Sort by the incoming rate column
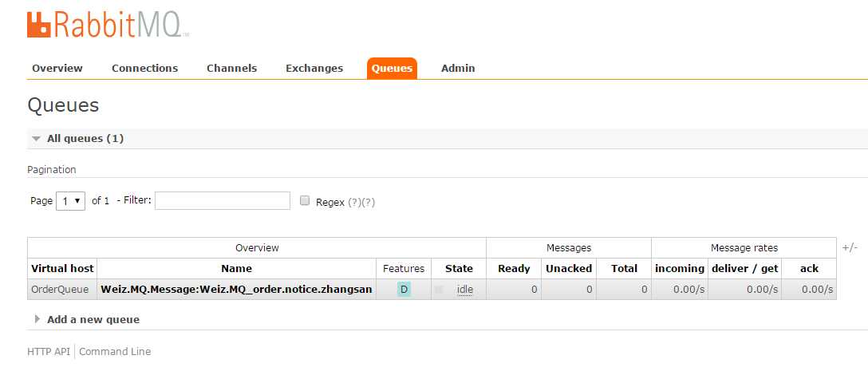This screenshot has height=379, width=868. 679,268
